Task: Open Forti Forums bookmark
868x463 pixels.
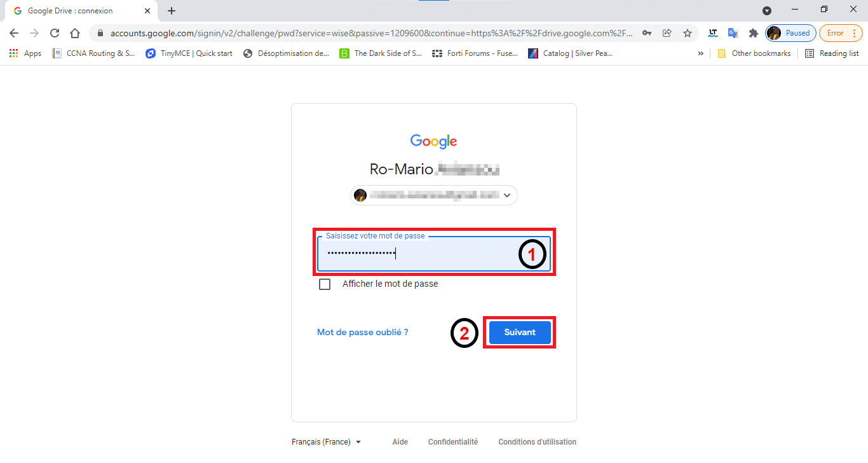Action: pos(475,53)
